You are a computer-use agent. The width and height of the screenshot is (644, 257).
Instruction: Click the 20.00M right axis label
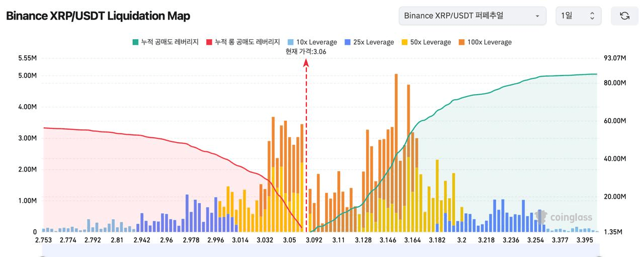(615, 196)
